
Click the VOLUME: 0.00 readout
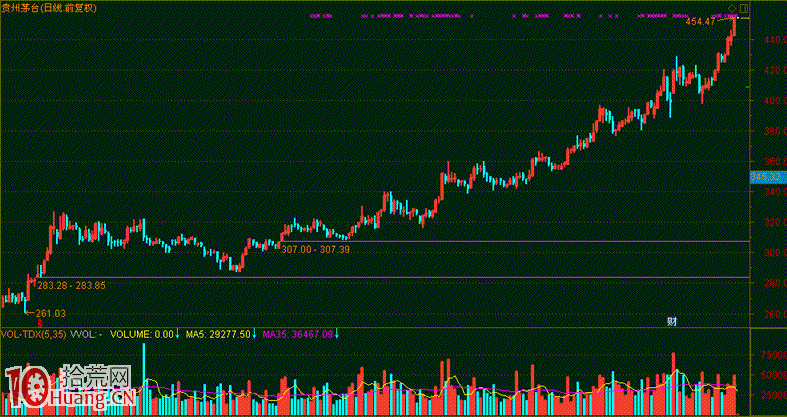click(x=142, y=334)
